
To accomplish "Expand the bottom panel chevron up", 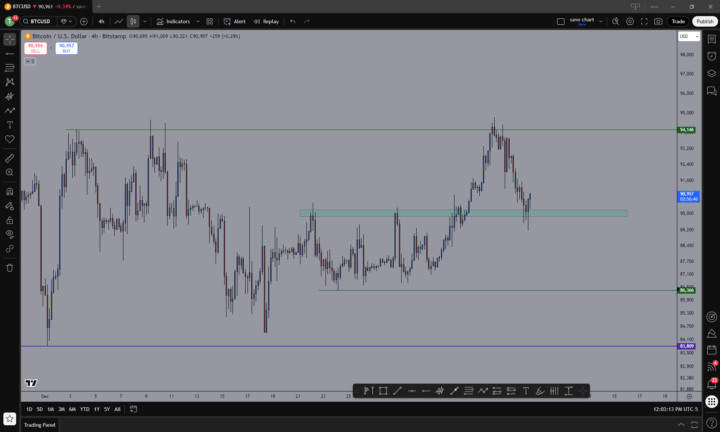I will 681,425.
